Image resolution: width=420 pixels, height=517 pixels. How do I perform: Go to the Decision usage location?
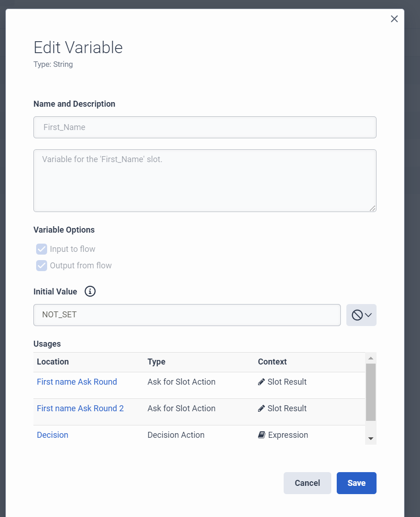53,435
